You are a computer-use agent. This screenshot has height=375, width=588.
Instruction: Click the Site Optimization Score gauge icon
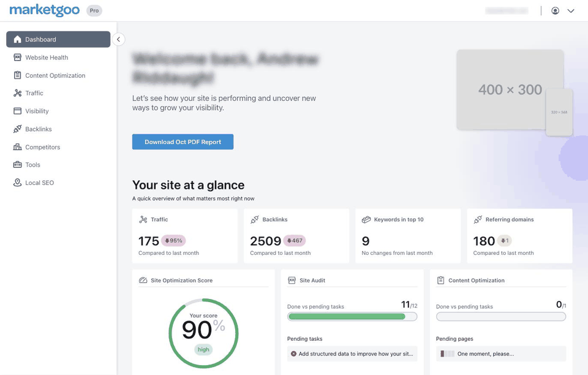coord(143,280)
